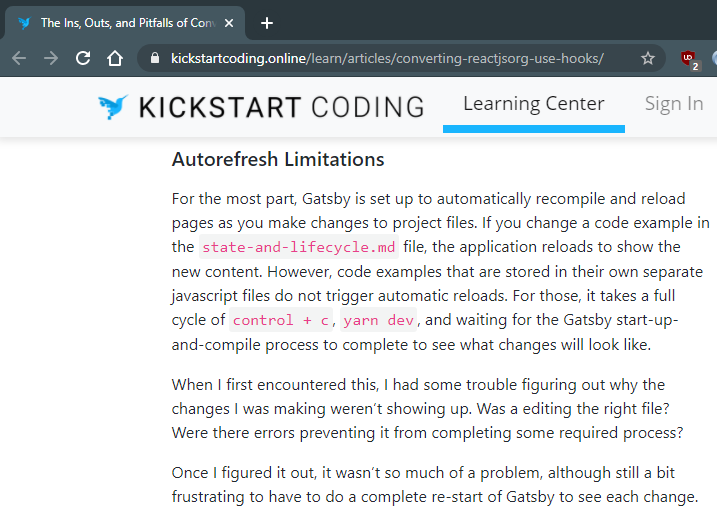Close the Ins, Outs, and Pitfalls tab
The image size is (718, 514).
[229, 23]
